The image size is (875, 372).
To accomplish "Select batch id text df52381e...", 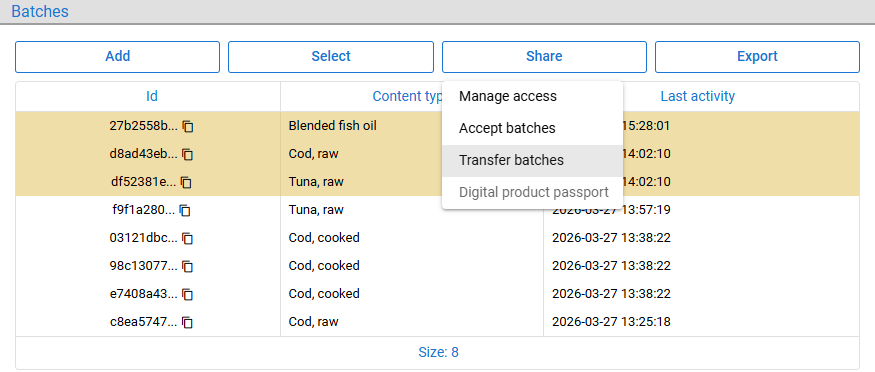I will tap(144, 182).
